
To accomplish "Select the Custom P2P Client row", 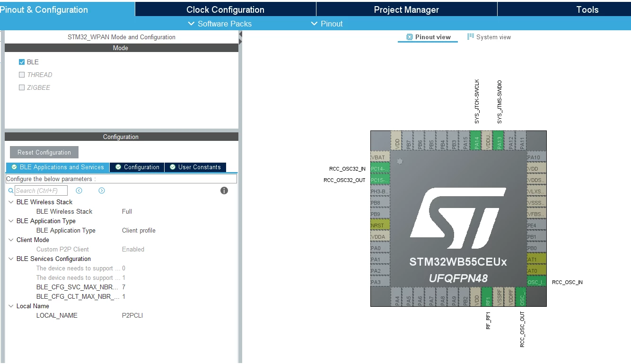I will [122, 249].
